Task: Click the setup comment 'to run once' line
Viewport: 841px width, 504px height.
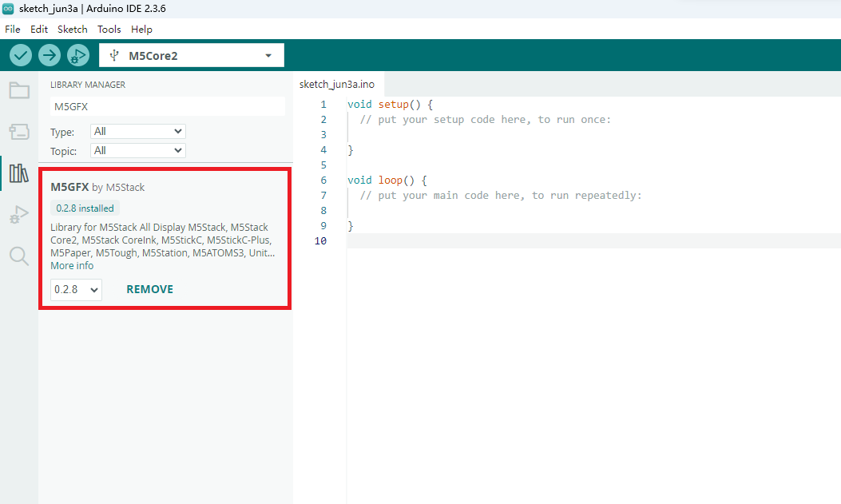Action: coord(486,120)
